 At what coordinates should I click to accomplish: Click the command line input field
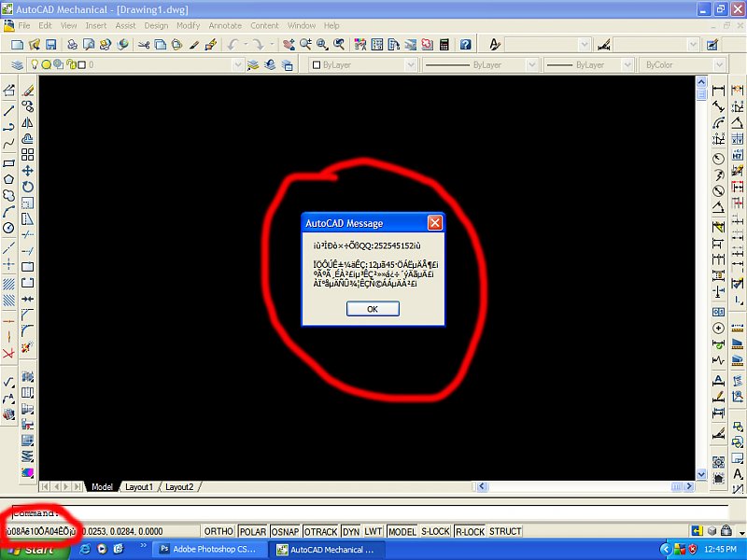click(x=370, y=513)
